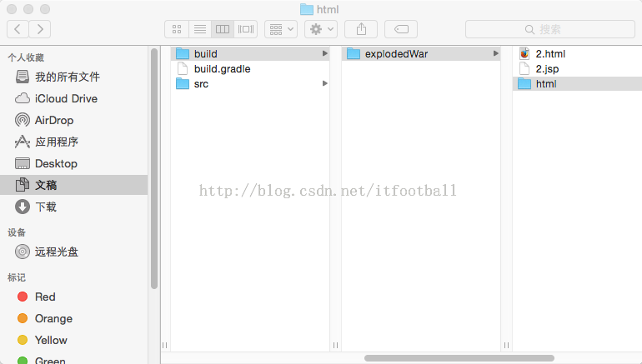Click the first column resize handle
Screen dimensions: 642x364
coord(164,345)
